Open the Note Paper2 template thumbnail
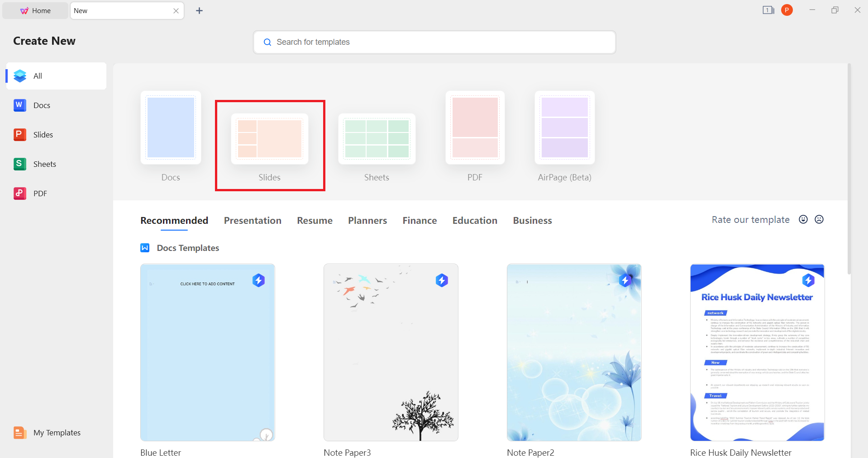This screenshot has width=868, height=458. click(573, 352)
